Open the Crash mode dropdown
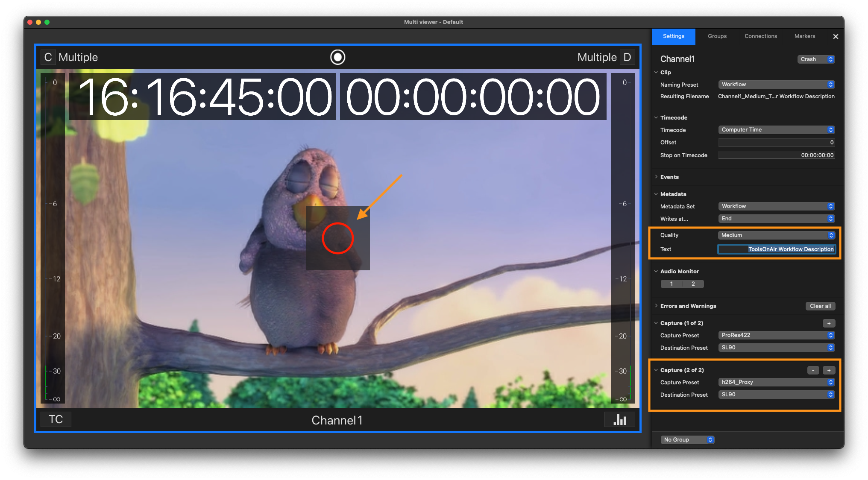This screenshot has width=868, height=480. pos(816,59)
